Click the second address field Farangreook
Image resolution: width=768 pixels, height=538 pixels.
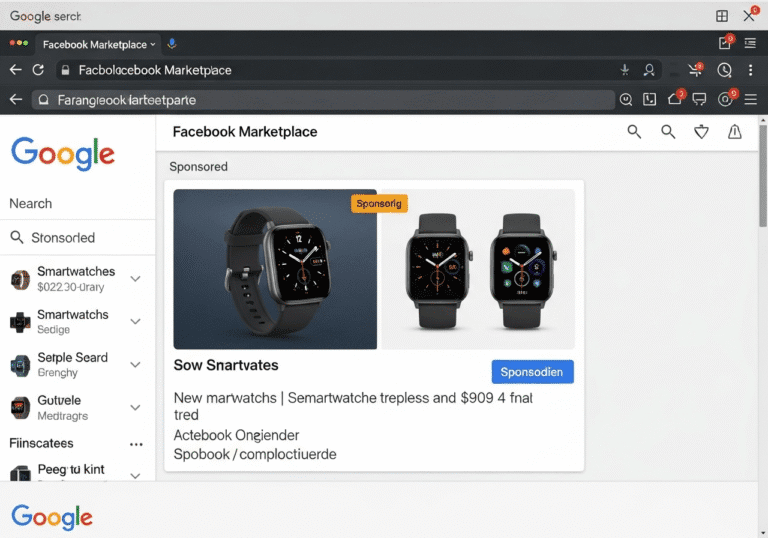pyautogui.click(x=323, y=100)
